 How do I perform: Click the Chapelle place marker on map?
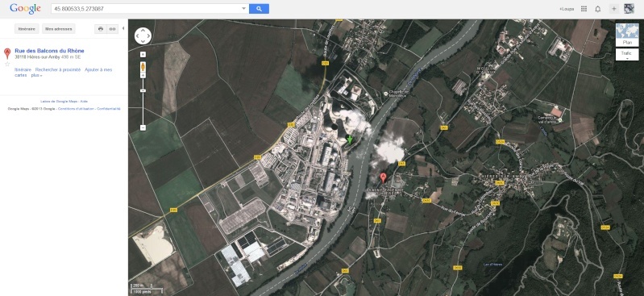[385, 94]
